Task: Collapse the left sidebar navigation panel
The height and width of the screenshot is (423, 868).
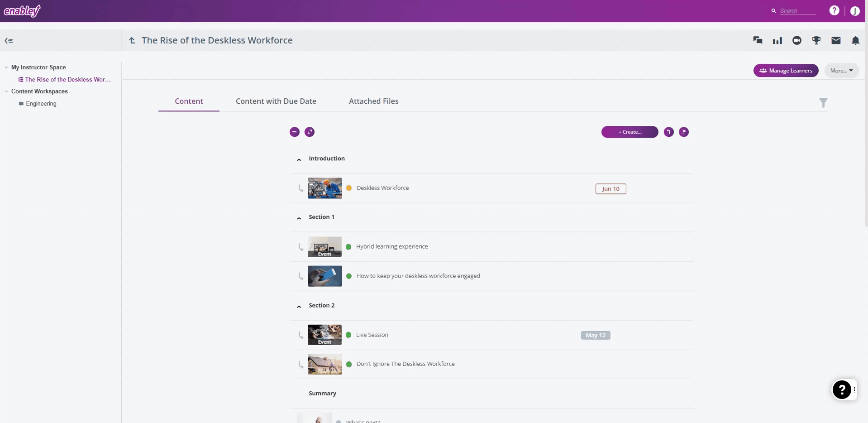Action: (x=9, y=40)
